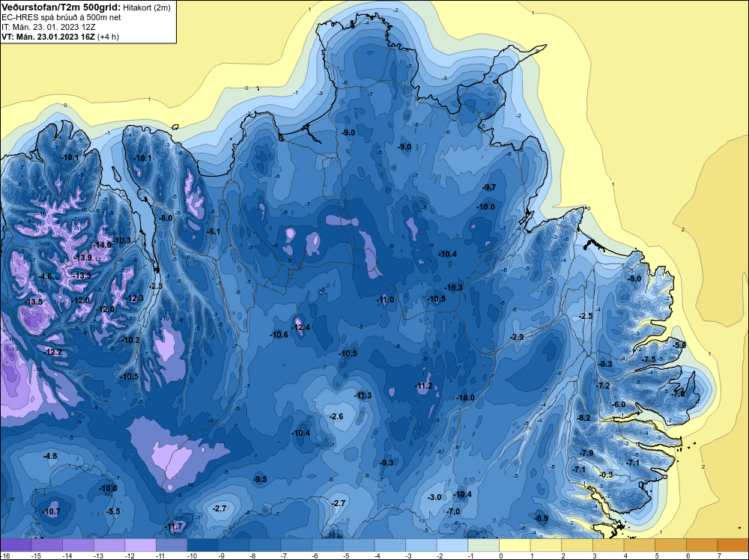Click the '-12.3' temperature value on the map
The width and height of the screenshot is (749, 560).
point(135,298)
